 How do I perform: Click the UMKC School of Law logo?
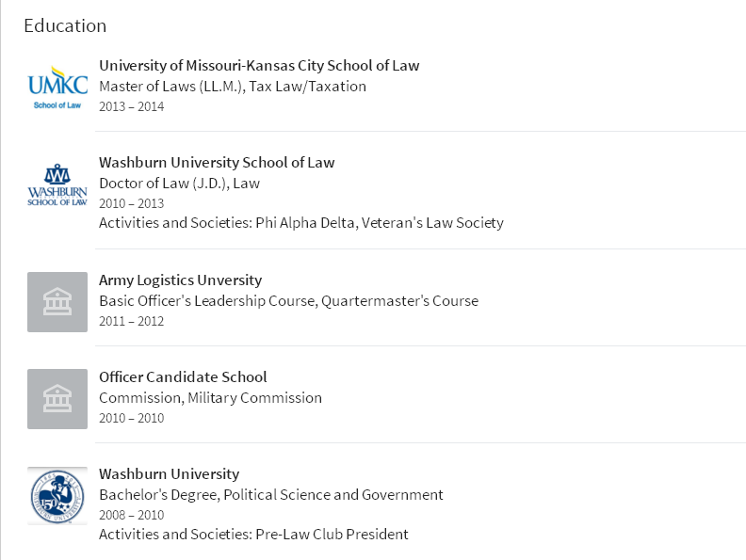tap(57, 87)
